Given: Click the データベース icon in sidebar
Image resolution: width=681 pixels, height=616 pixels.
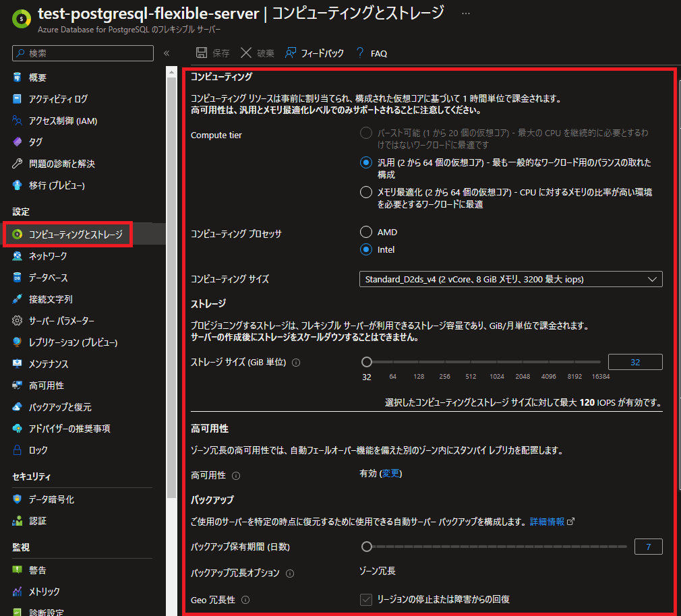Looking at the screenshot, I should coord(17,278).
